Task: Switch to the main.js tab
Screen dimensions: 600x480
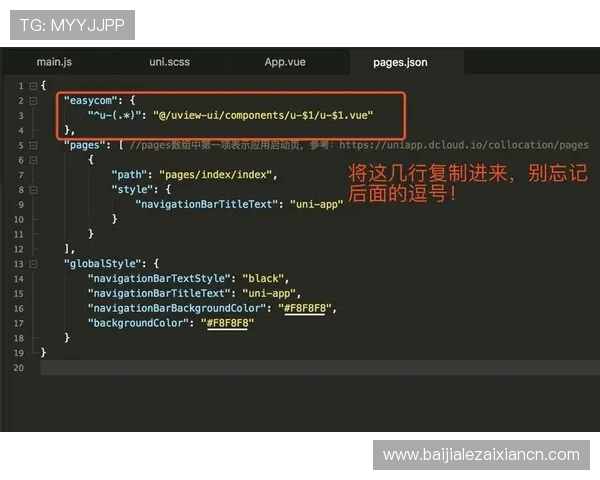Action: tap(54, 62)
